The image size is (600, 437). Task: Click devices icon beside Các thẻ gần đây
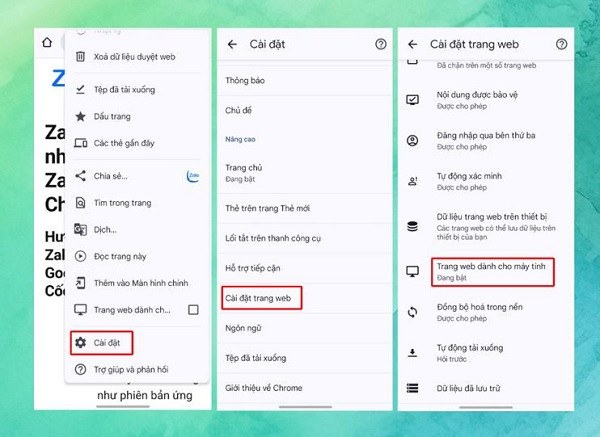pos(80,143)
